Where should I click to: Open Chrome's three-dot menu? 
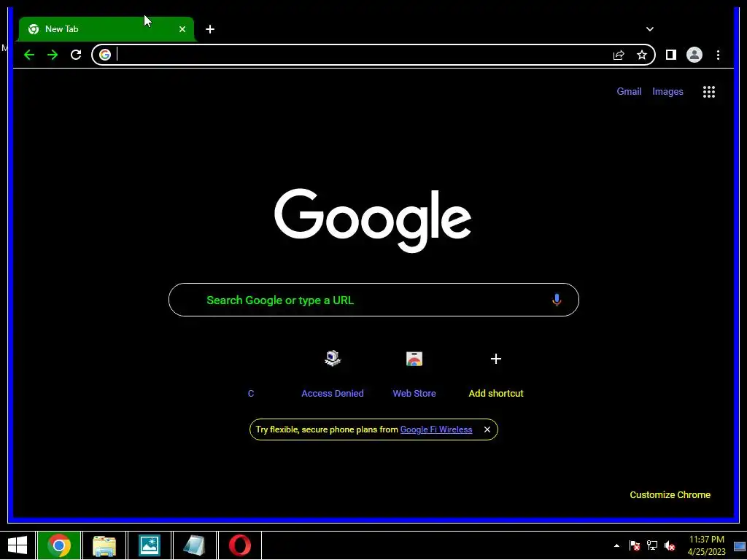[718, 55]
